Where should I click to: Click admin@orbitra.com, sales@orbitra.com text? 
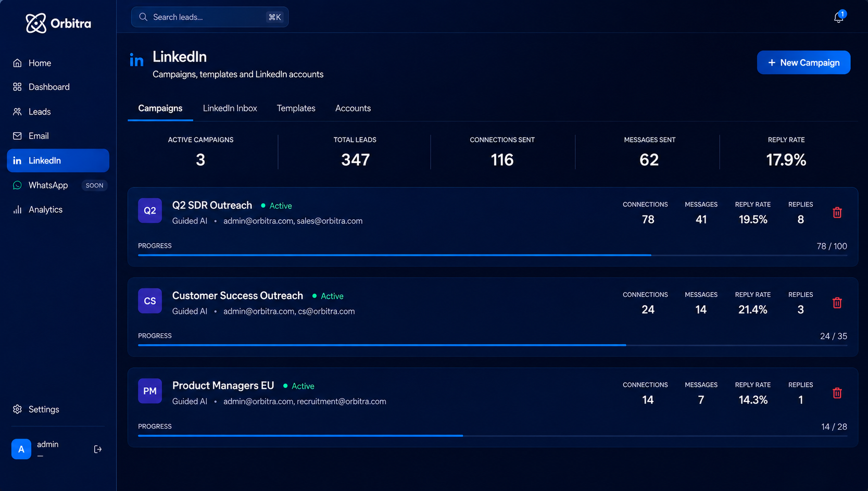(x=293, y=221)
